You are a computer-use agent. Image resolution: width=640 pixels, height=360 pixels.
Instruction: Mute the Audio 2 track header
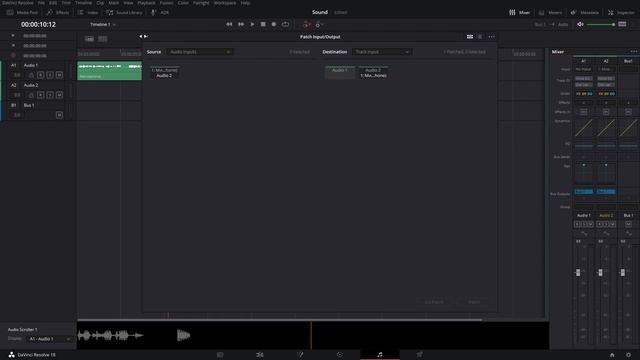(59, 95)
